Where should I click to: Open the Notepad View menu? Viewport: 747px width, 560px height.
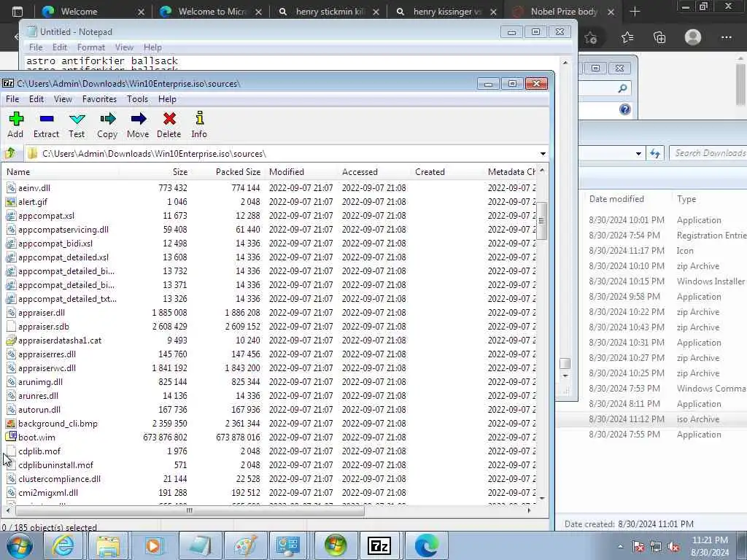124,47
